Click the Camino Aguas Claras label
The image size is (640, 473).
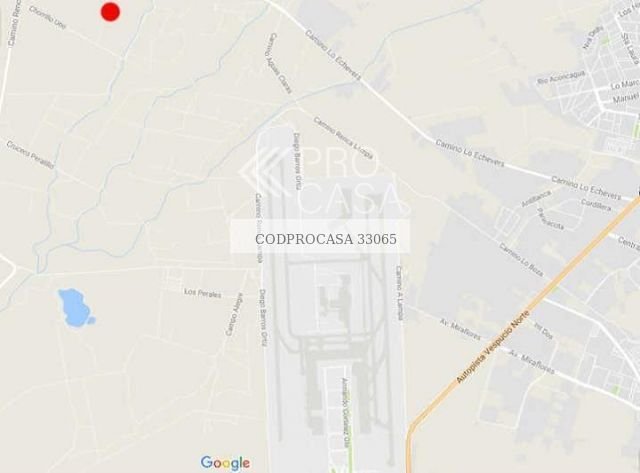tap(279, 63)
